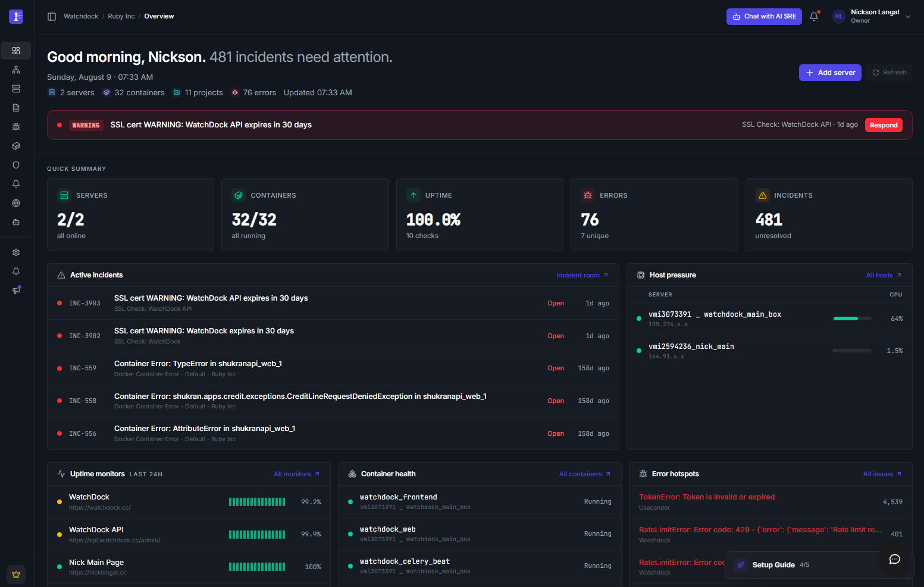Click the crown upgrade icon at sidebar bottom
The width and height of the screenshot is (924, 587).
click(x=16, y=574)
